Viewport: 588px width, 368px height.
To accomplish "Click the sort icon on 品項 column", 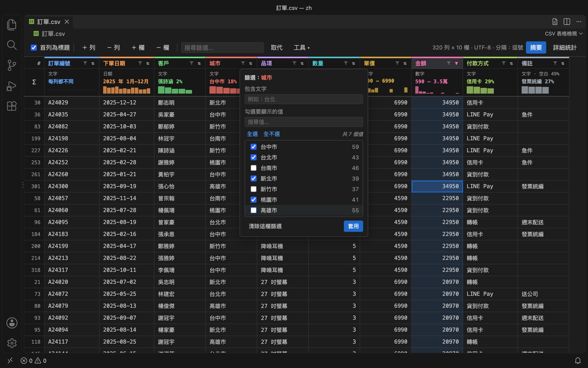I will 302,63.
